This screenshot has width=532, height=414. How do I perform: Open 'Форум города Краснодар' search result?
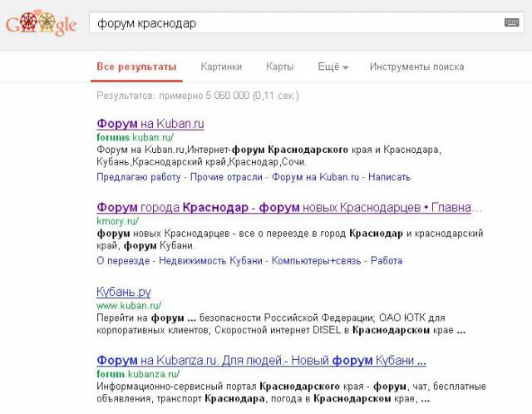pyautogui.click(x=288, y=207)
